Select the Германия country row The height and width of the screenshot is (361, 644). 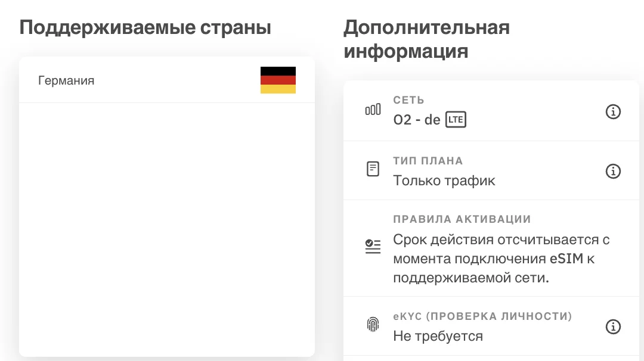pos(167,80)
